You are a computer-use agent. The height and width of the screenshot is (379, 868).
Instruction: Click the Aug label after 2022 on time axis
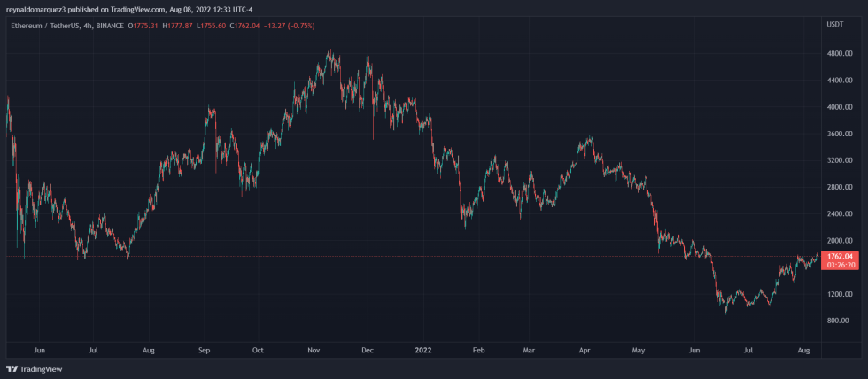pos(804,351)
